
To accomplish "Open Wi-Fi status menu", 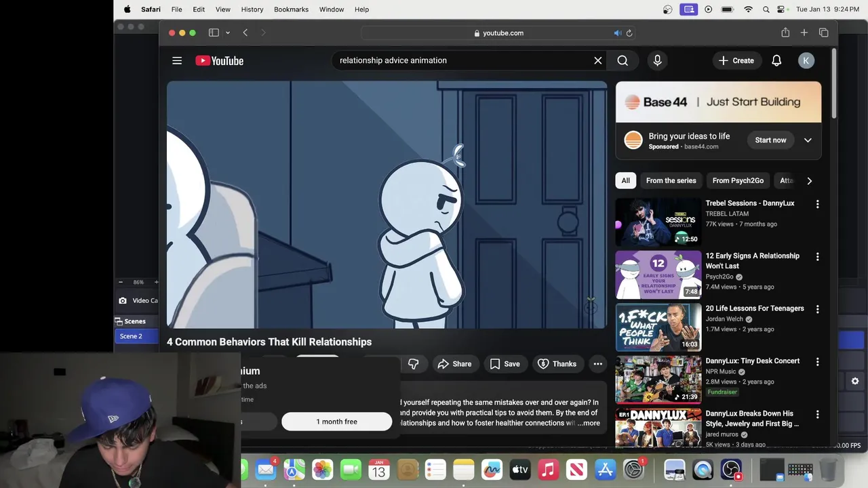I will (748, 9).
